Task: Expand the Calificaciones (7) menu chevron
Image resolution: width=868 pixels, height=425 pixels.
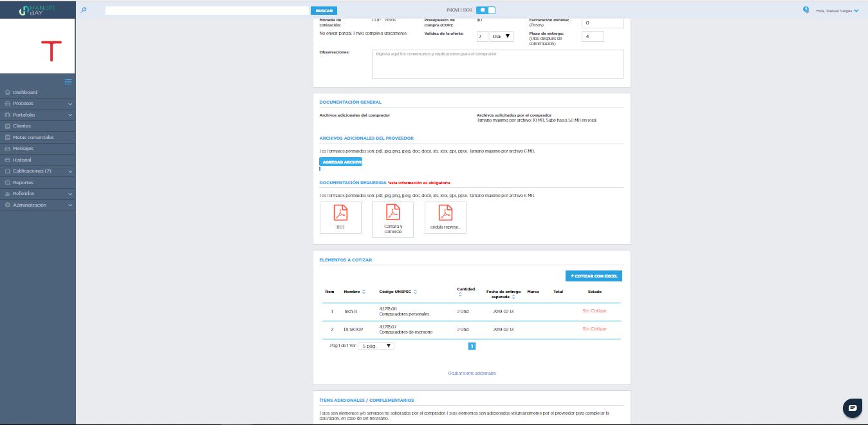Action: [x=70, y=171]
